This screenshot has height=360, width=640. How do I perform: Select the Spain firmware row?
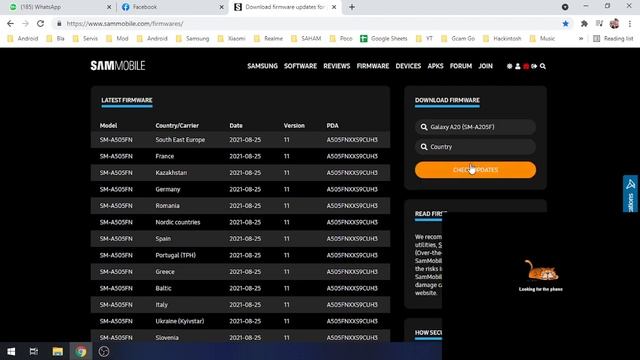tap(240, 239)
